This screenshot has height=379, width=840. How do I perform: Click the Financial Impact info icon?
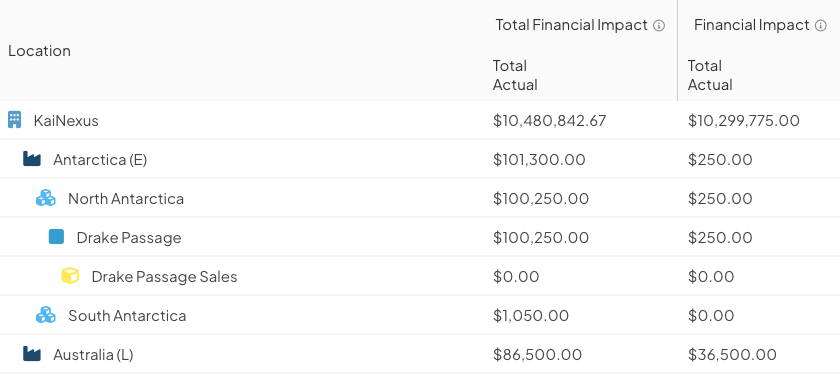pos(821,25)
